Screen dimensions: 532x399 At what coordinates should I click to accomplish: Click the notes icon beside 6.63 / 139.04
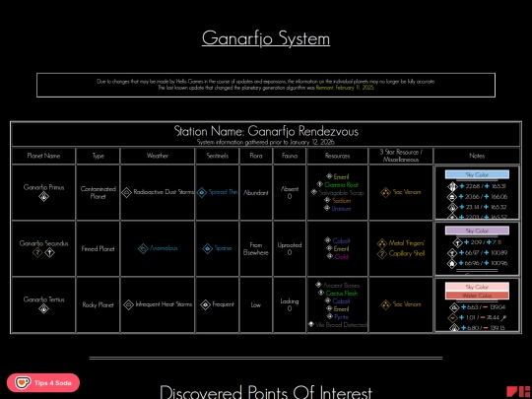454,307
